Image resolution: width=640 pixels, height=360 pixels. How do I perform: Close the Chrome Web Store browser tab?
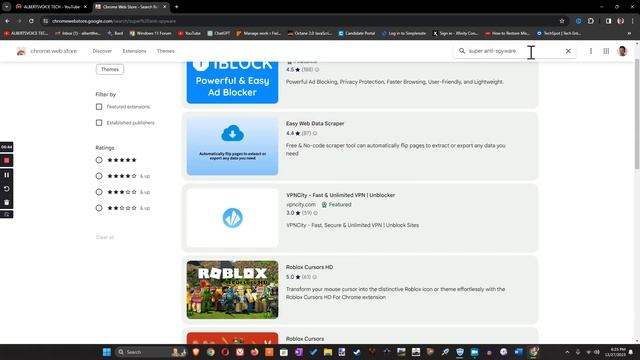164,7
